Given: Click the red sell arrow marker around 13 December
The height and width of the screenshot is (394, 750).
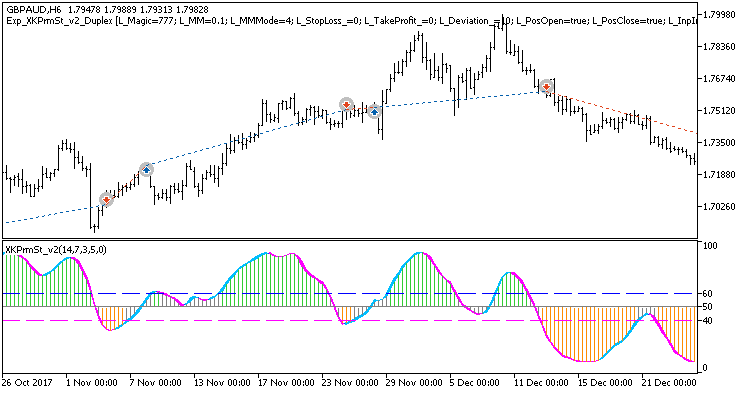Looking at the screenshot, I should tap(546, 87).
